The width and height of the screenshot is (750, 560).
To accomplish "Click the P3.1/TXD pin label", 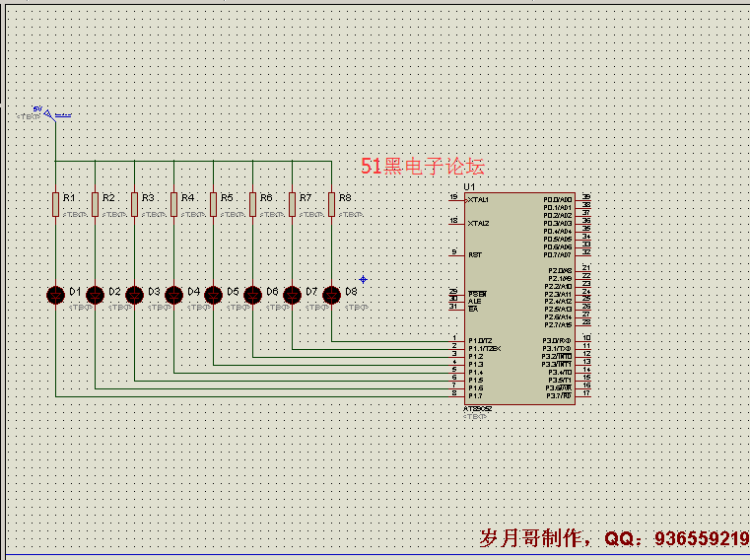I will click(x=557, y=348).
